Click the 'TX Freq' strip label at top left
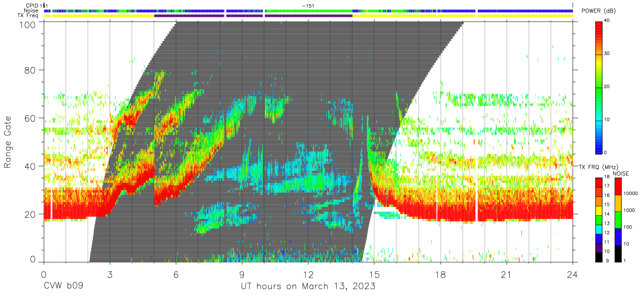Image resolution: width=644 pixels, height=297 pixels. point(28,16)
